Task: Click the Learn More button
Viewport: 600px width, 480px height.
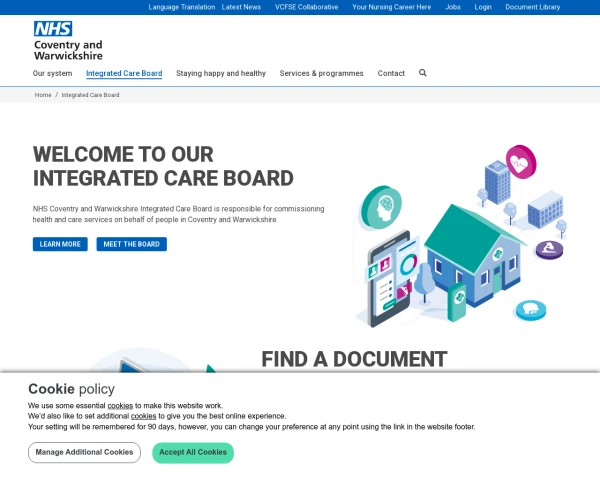Action: pyautogui.click(x=60, y=244)
